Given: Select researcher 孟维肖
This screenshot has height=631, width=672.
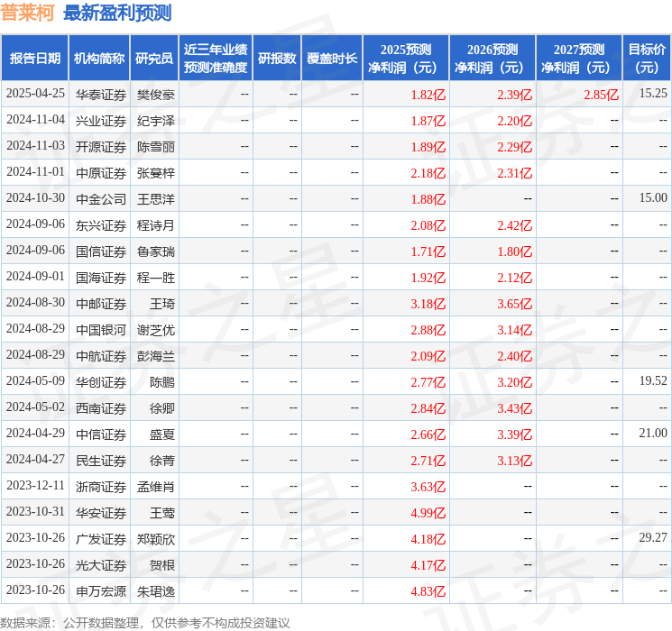Looking at the screenshot, I should click(x=155, y=487).
